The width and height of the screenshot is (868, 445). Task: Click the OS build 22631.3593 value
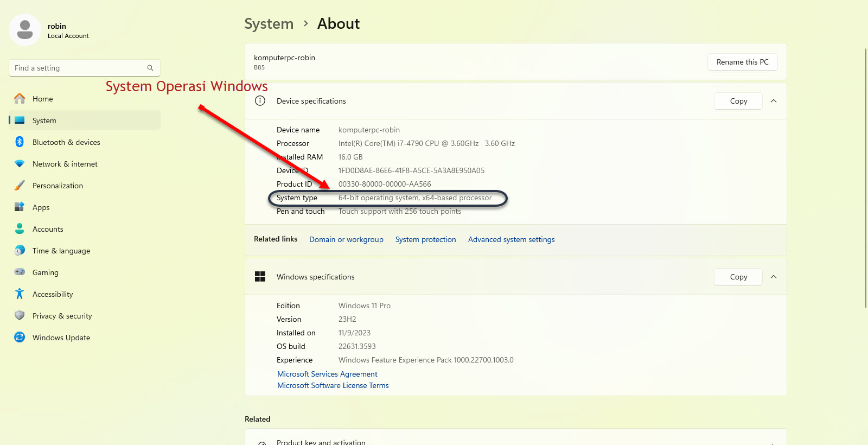[357, 346]
